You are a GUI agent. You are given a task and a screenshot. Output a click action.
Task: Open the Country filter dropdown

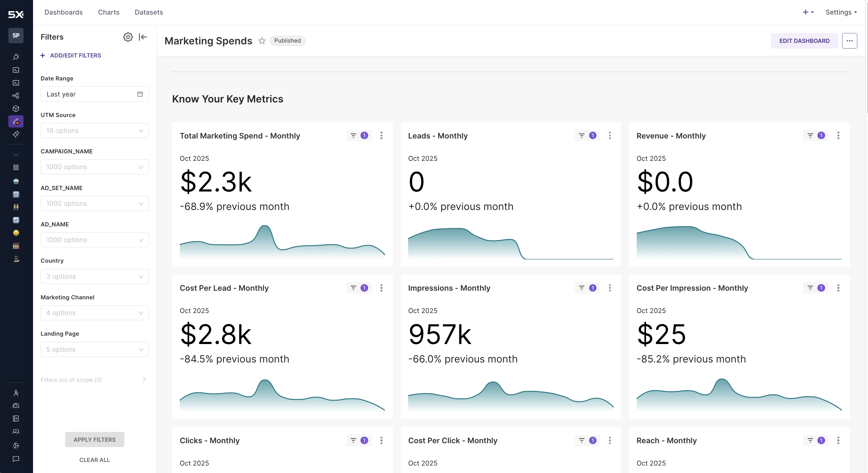coord(94,276)
